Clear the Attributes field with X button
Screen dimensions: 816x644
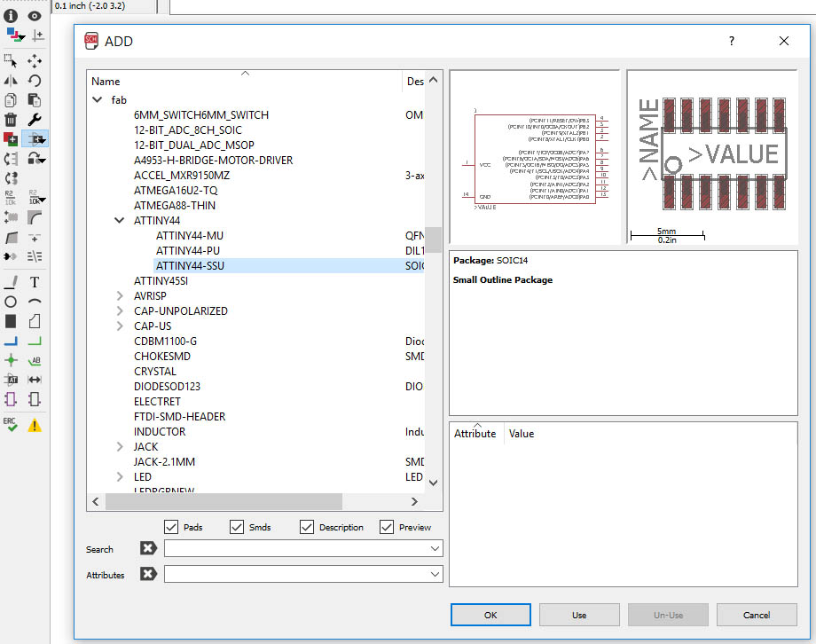(148, 574)
